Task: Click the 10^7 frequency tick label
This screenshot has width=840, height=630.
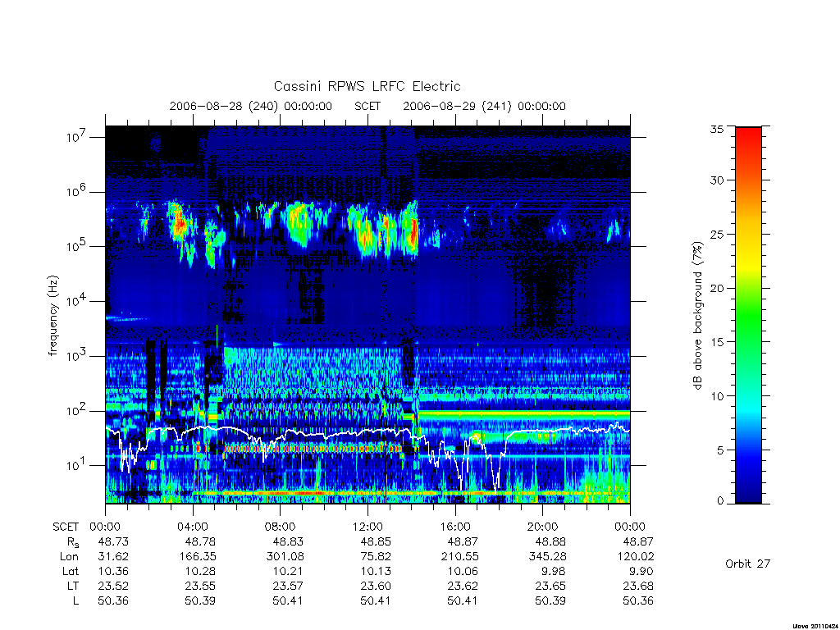Action: coord(77,137)
